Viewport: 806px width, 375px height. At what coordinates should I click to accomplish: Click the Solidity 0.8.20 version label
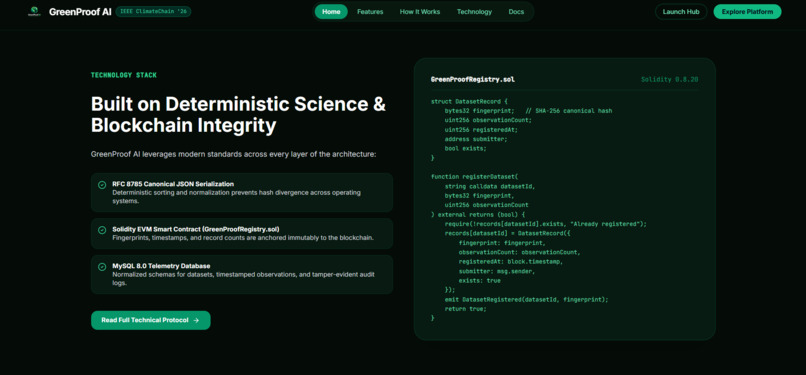point(670,80)
